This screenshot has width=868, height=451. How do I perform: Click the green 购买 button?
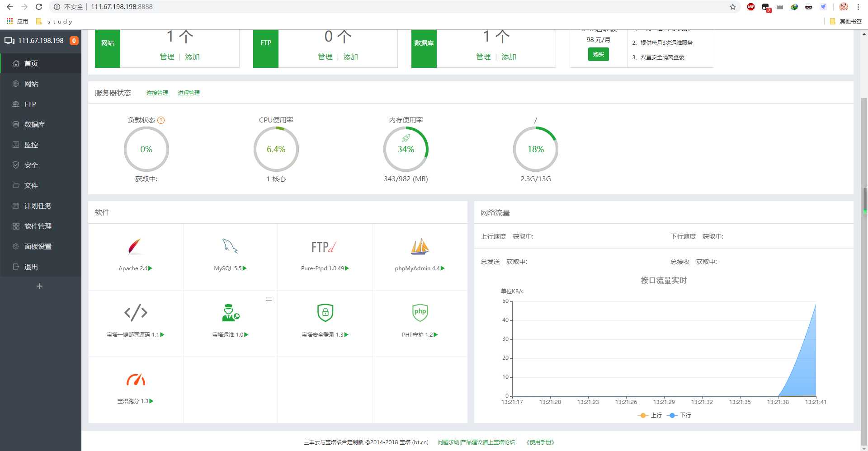pos(598,54)
